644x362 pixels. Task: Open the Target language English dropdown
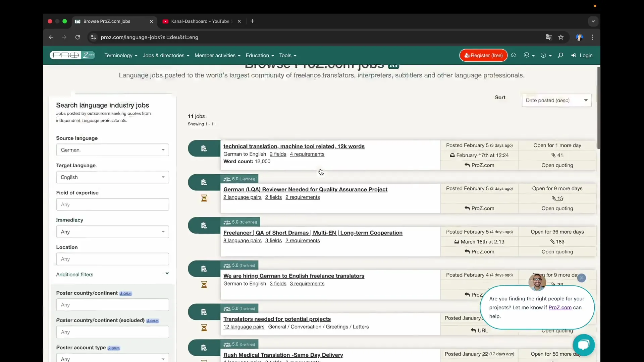pyautogui.click(x=112, y=177)
